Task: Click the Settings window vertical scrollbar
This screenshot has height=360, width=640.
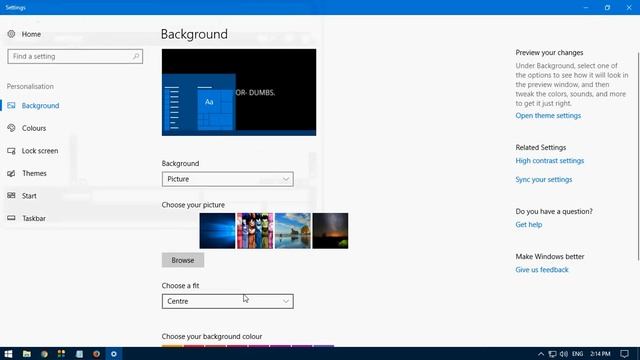Action: click(x=638, y=155)
